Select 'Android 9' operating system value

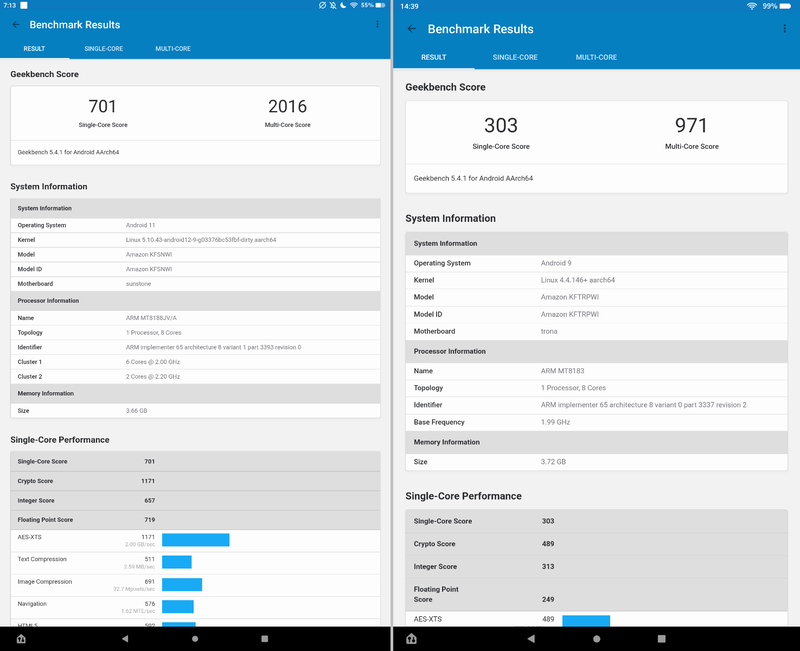[x=556, y=263]
